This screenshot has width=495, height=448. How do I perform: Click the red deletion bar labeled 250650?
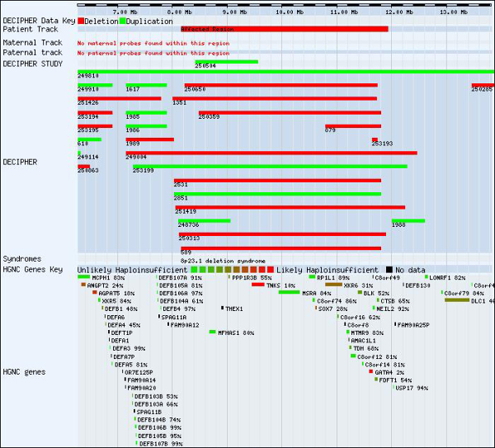[x=280, y=84]
